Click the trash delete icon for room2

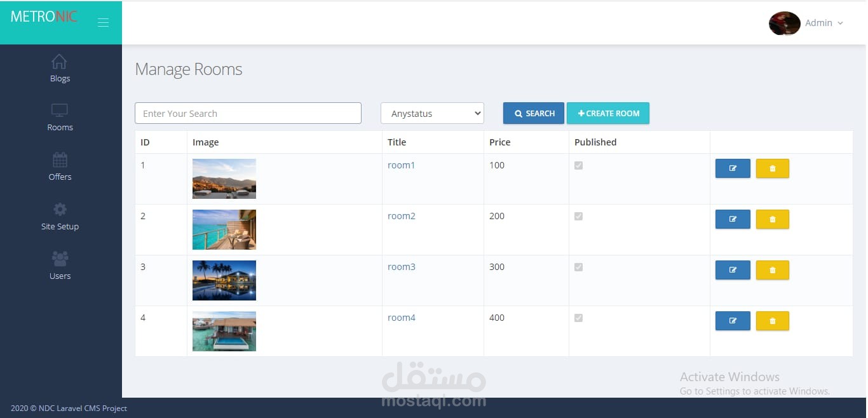point(773,219)
